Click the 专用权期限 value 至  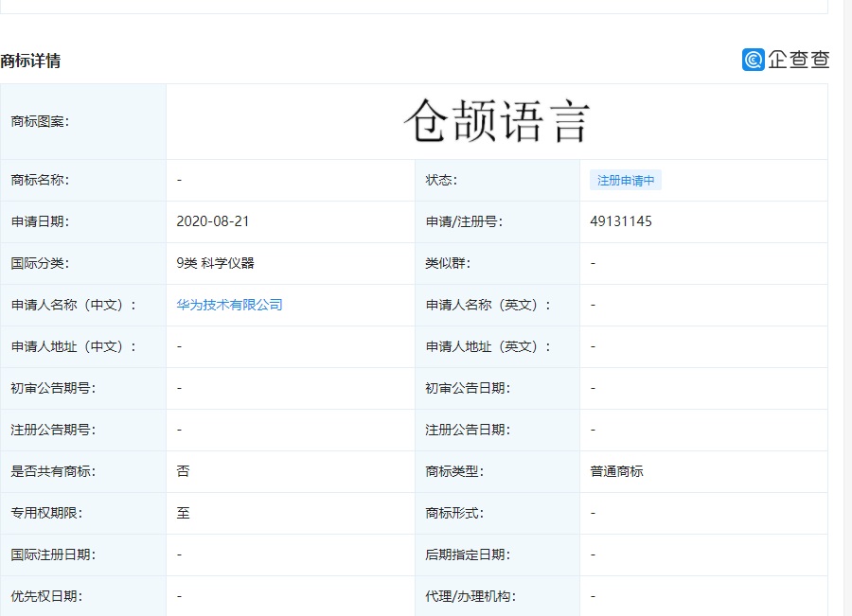(180, 513)
